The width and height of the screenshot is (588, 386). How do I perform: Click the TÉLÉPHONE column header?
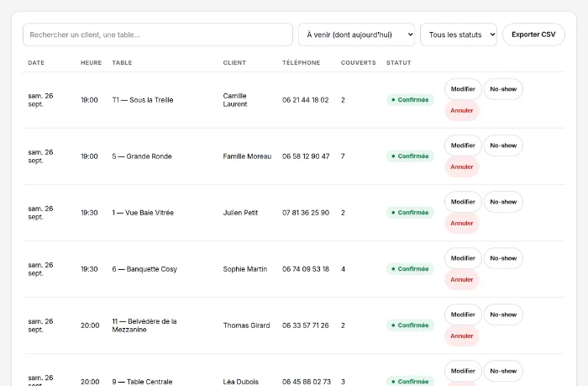[x=301, y=63]
